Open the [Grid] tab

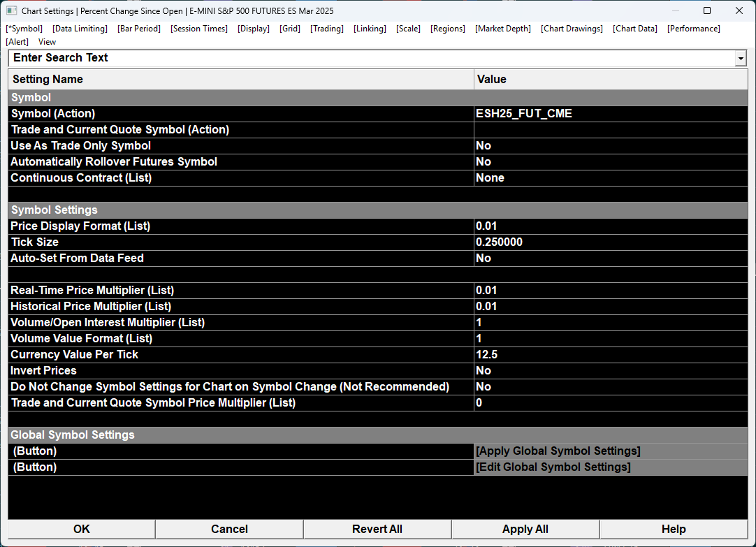(290, 29)
